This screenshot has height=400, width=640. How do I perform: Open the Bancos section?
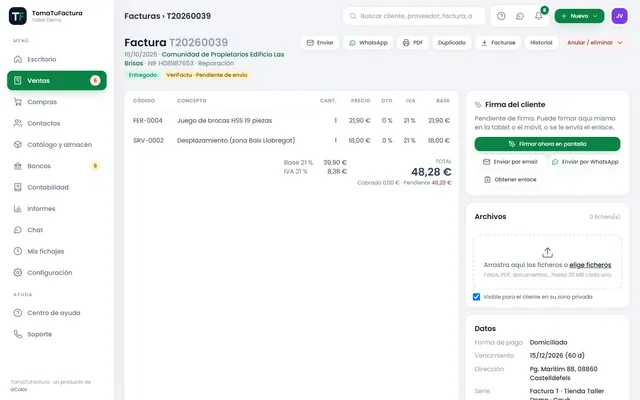[57, 166]
